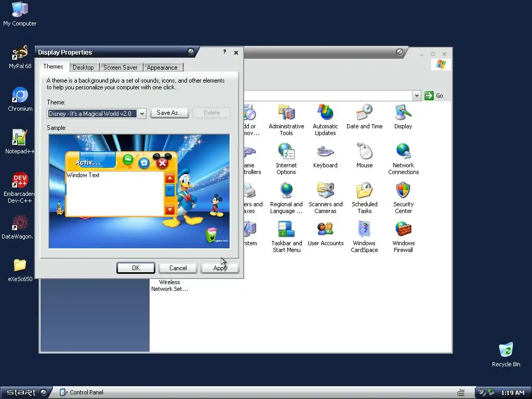Open Network Connections icon
This screenshot has height=399, width=532.
pyautogui.click(x=403, y=159)
